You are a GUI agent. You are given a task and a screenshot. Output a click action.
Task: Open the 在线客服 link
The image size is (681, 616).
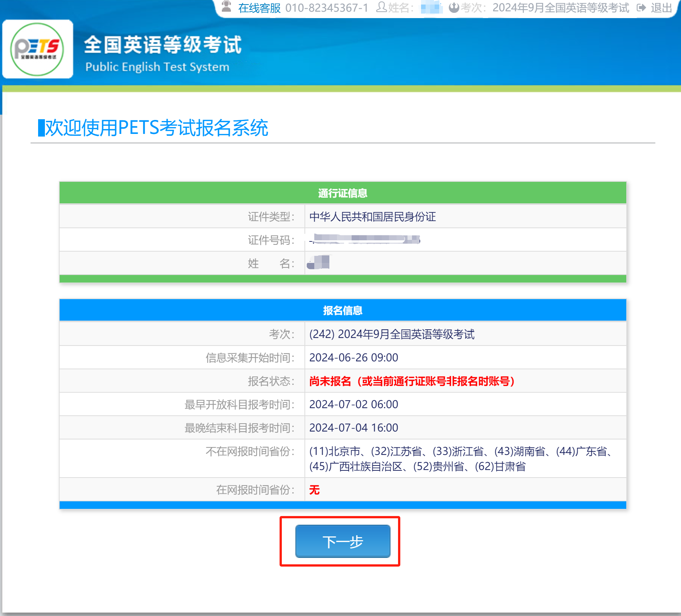259,8
